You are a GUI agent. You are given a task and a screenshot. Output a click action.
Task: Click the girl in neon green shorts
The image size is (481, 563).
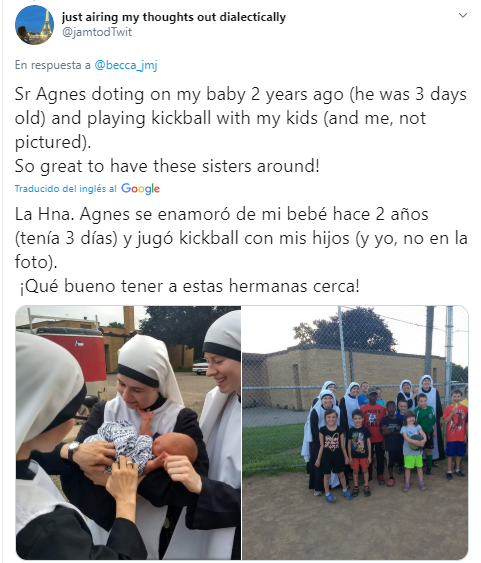[x=413, y=451]
